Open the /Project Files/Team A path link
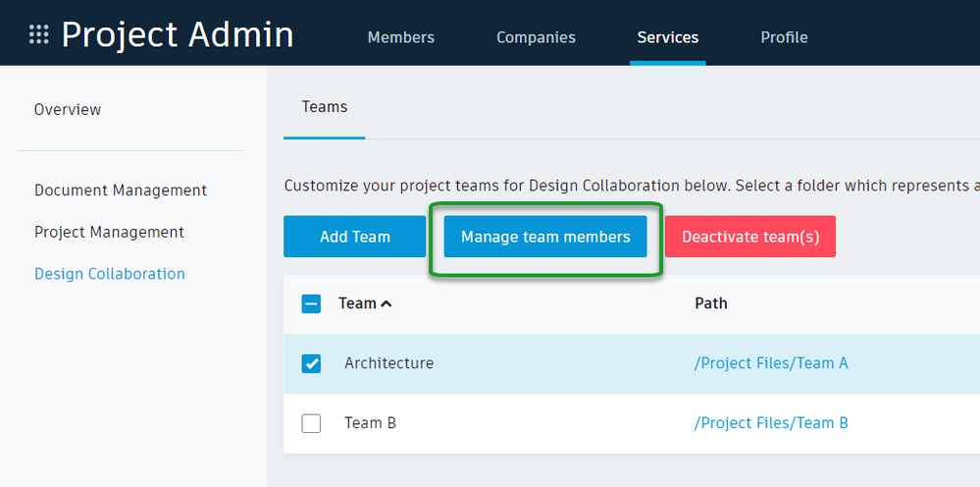980x487 pixels. coord(770,363)
